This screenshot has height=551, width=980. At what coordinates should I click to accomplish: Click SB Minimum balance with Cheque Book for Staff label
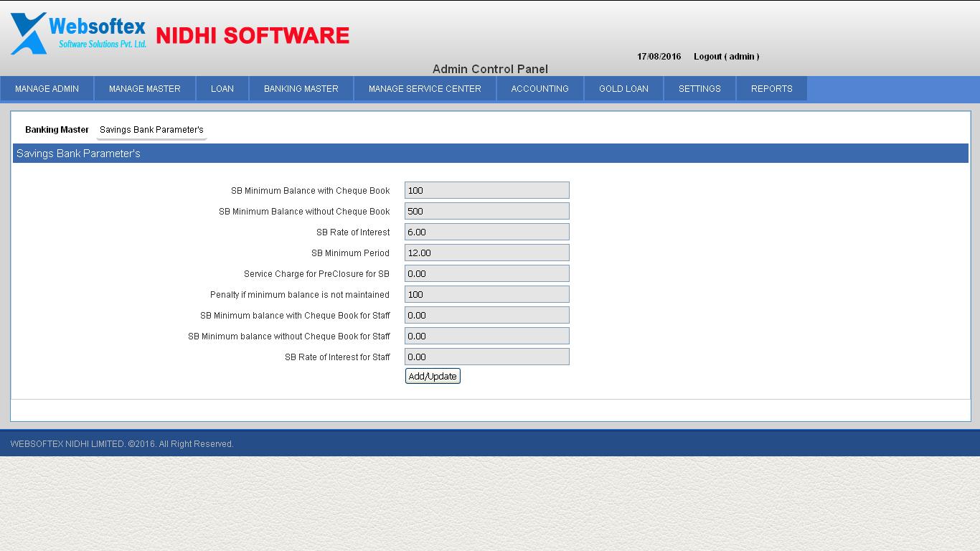pyautogui.click(x=295, y=316)
